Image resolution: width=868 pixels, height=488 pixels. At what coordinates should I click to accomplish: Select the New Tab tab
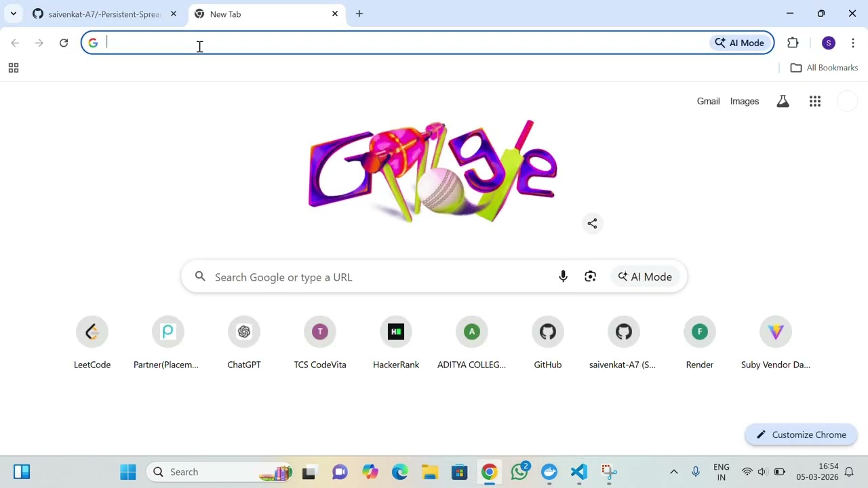tap(267, 14)
